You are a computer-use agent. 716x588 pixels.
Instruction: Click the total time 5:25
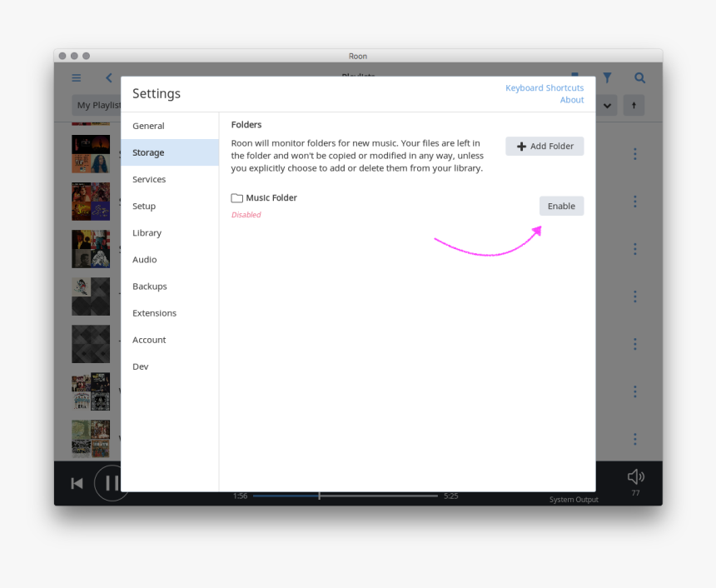[450, 496]
